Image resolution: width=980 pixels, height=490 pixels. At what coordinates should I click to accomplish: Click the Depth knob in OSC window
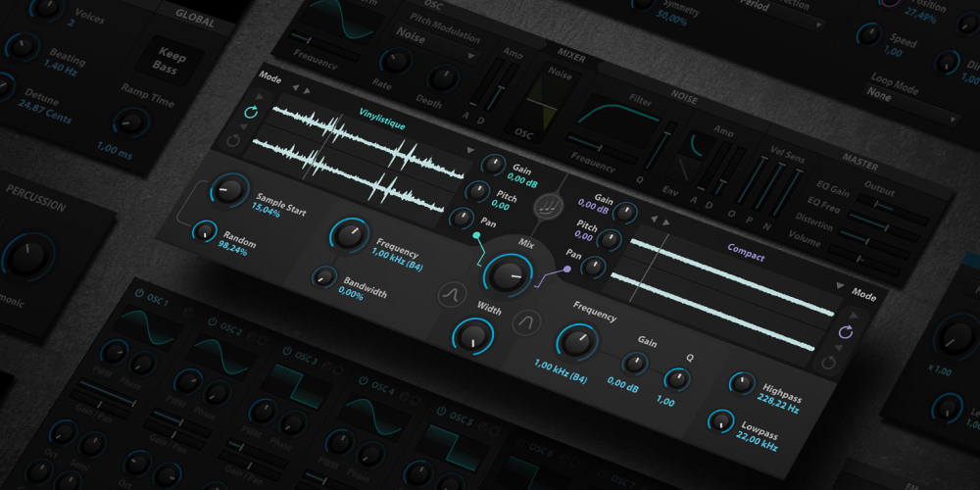tap(443, 78)
